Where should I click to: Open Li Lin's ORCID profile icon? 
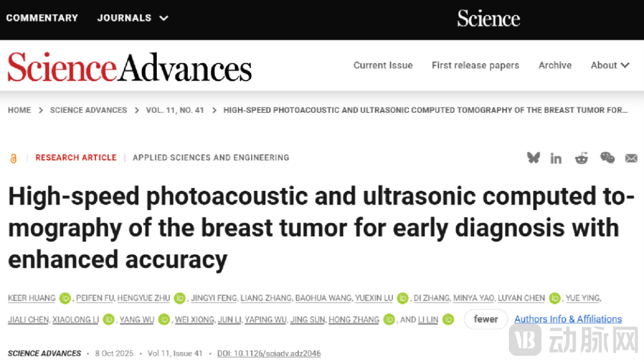point(448,320)
